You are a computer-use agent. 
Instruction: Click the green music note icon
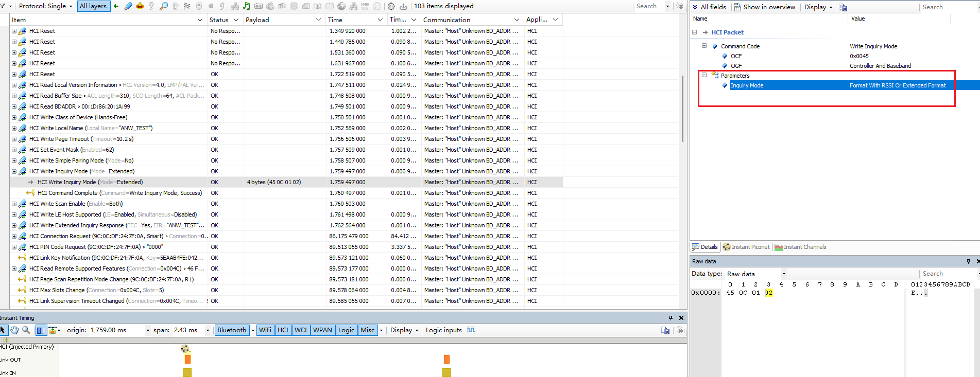246,6
